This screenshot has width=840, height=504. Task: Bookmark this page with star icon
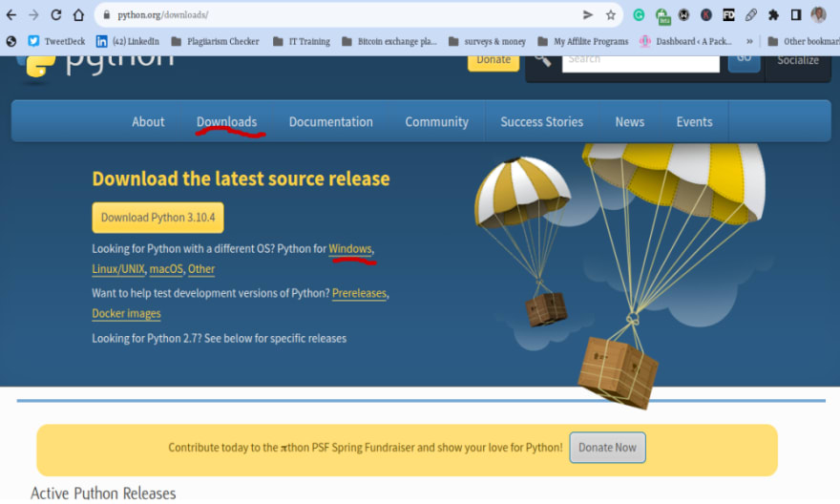[611, 15]
